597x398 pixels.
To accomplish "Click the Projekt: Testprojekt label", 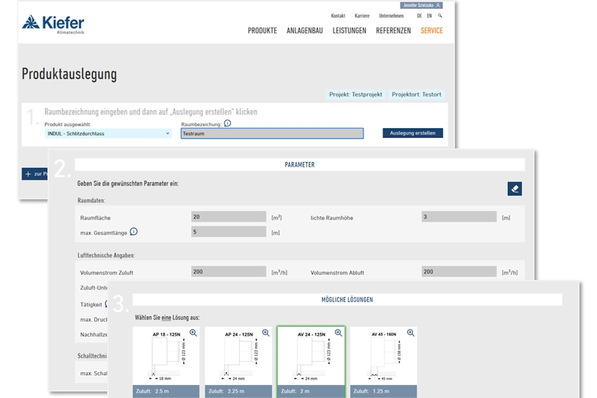I will point(356,94).
